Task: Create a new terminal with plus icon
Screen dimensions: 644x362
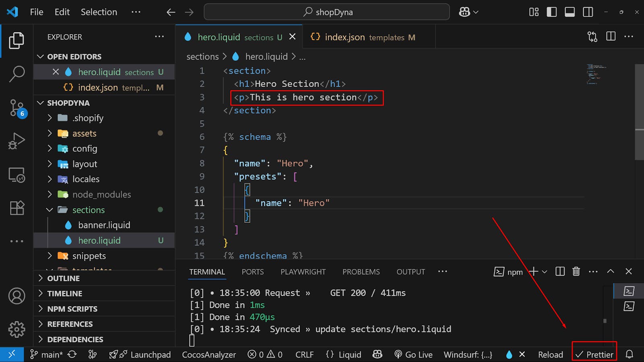Action: pos(533,271)
